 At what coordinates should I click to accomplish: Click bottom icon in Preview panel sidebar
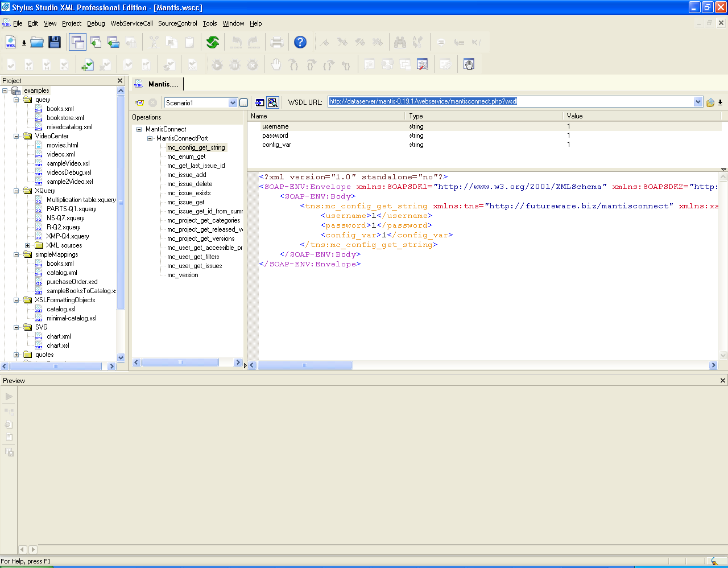[x=9, y=452]
